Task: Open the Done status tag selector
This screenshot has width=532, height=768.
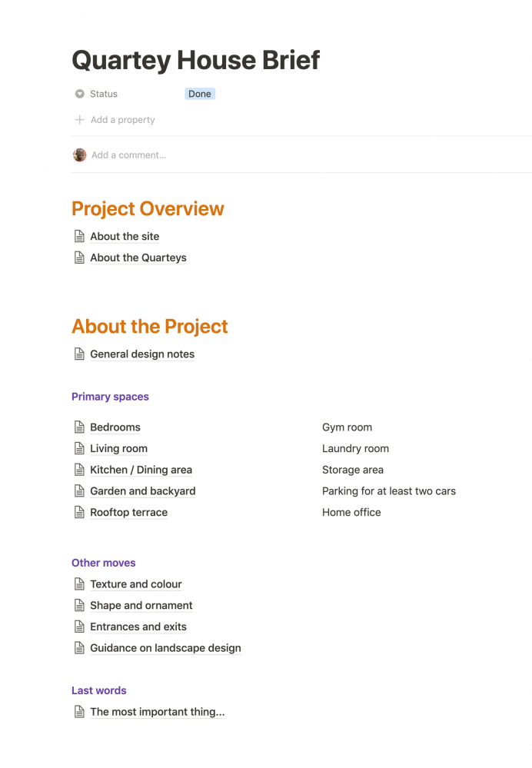Action: [200, 94]
